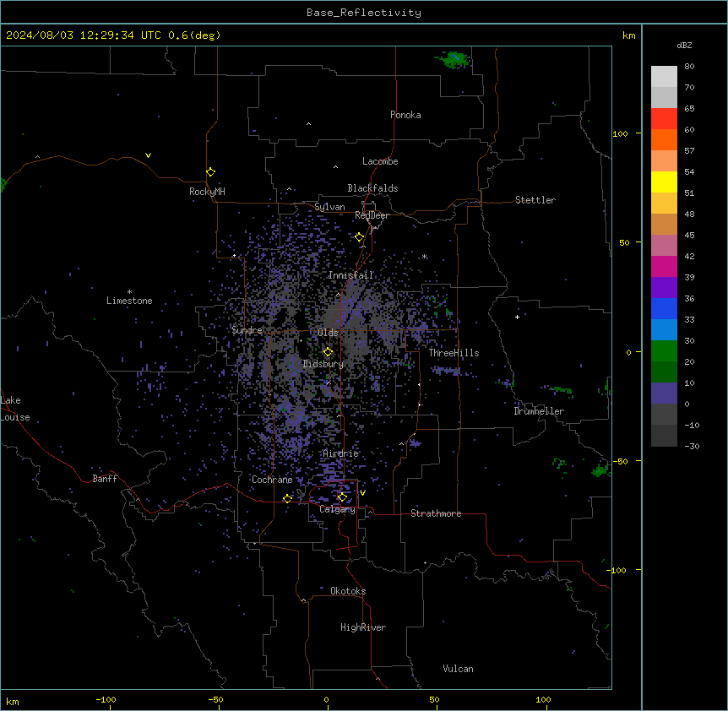Select the dark green 10-20 dBZ swatch
The height and width of the screenshot is (711, 728).
pos(664,372)
